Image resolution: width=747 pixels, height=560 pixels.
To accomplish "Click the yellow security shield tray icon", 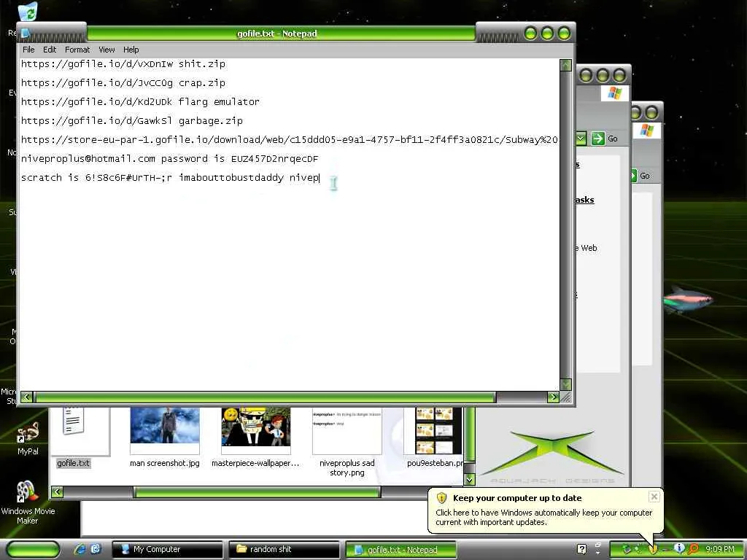I will point(653,549).
